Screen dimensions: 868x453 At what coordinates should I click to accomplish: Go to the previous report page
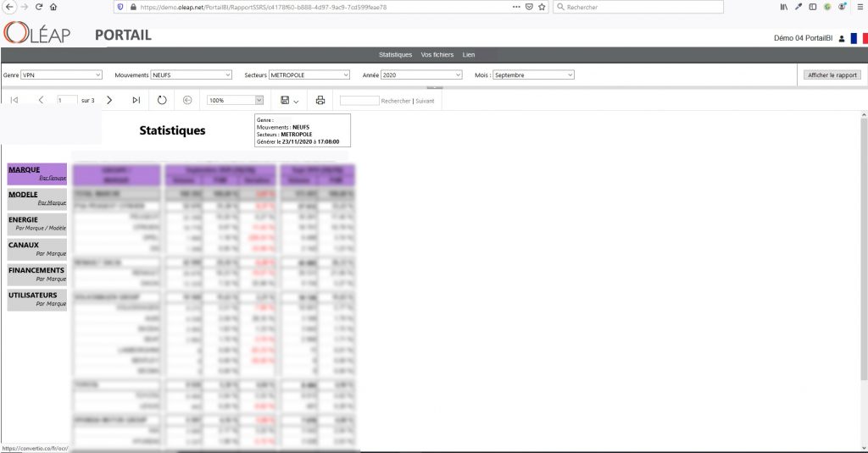pyautogui.click(x=41, y=100)
